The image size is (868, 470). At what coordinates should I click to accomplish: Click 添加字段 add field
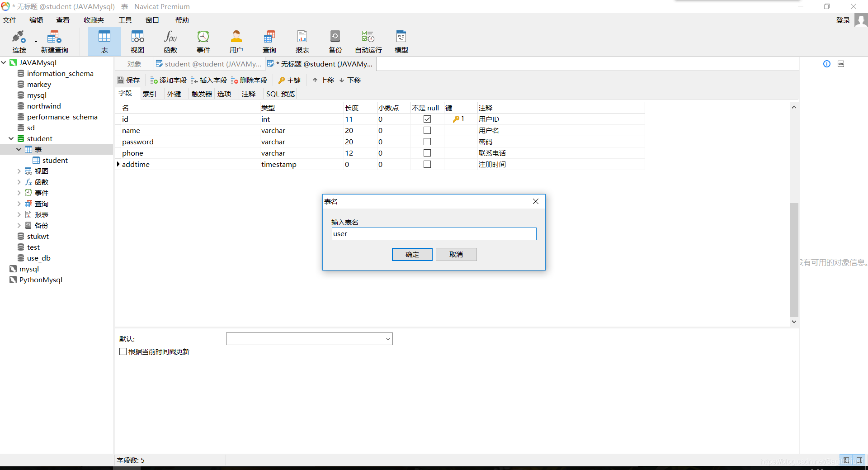click(x=169, y=80)
